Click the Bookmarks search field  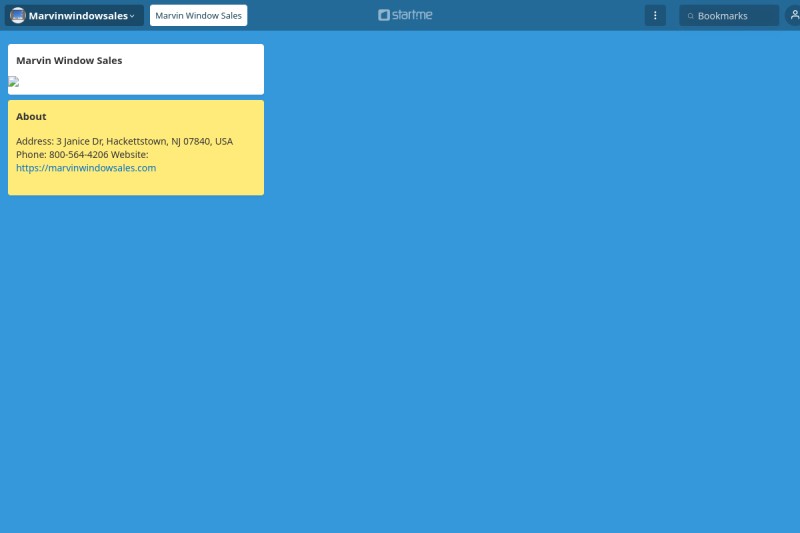(x=729, y=15)
